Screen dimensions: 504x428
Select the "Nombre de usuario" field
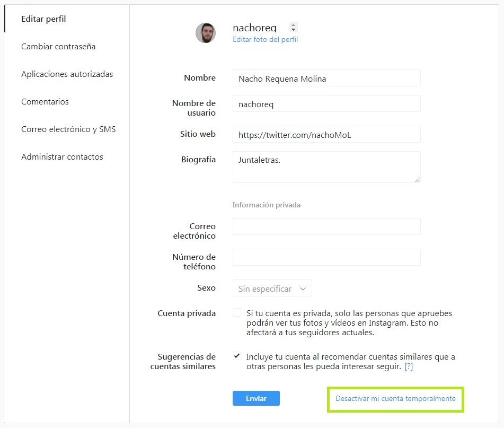pyautogui.click(x=326, y=104)
